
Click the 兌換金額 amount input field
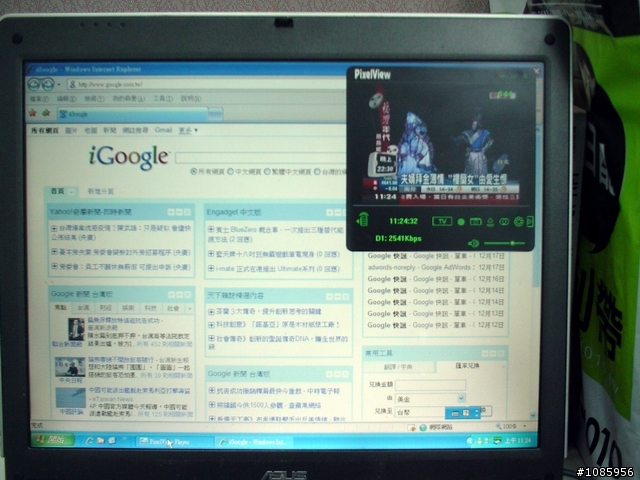430,384
